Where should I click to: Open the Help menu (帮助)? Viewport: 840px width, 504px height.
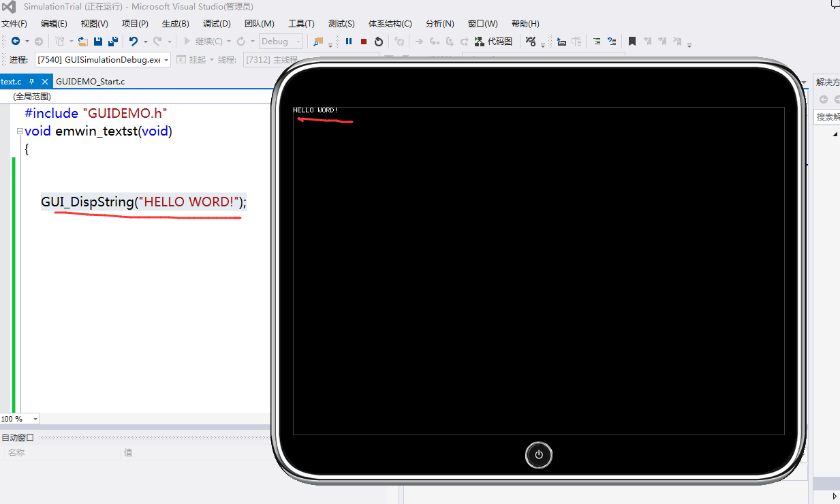(525, 24)
